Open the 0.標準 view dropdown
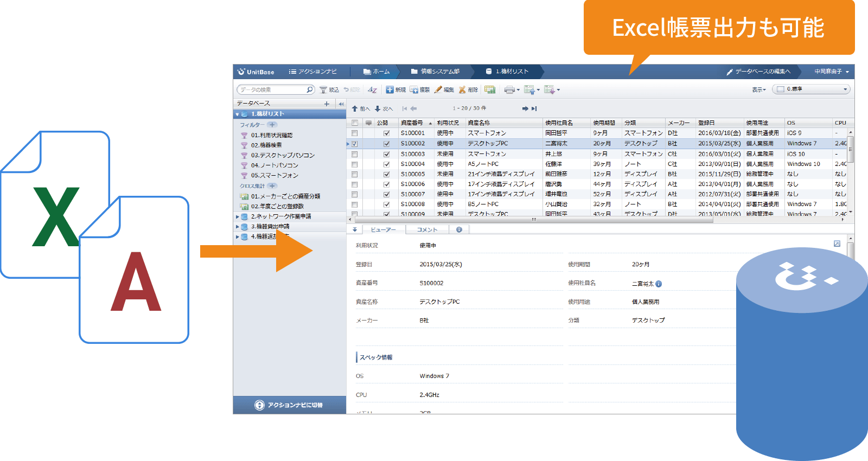The width and height of the screenshot is (868, 461). click(812, 89)
